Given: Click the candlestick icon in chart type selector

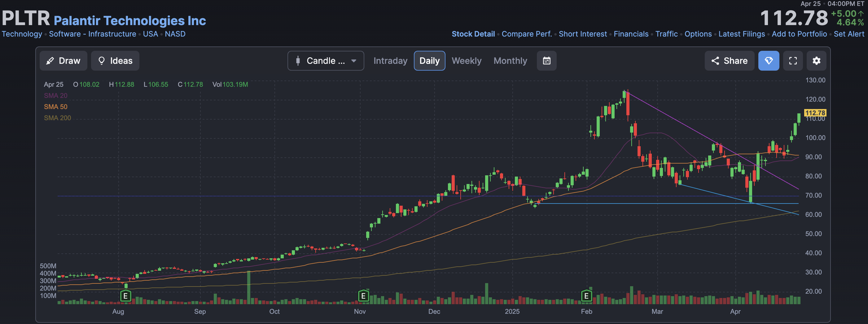Looking at the screenshot, I should [298, 61].
